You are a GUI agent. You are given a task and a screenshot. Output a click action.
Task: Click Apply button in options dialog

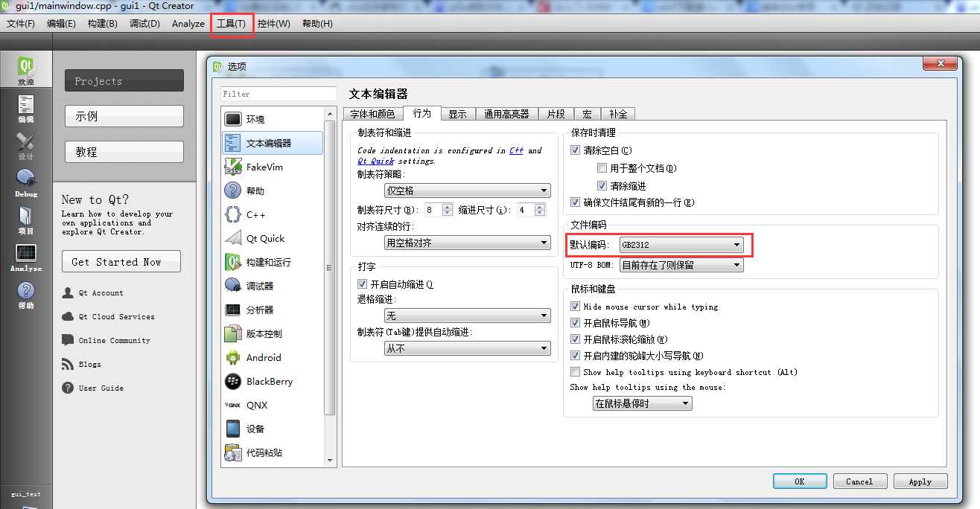coord(920,481)
